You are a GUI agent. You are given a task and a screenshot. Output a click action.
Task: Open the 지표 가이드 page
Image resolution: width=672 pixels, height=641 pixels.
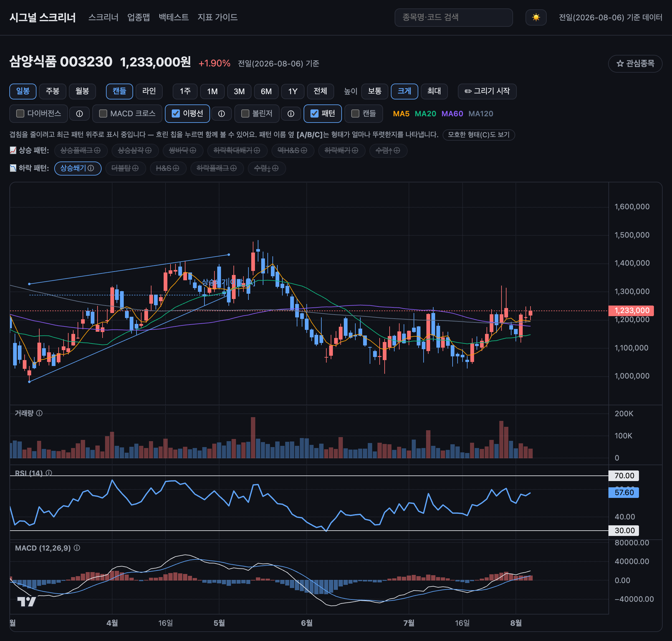click(x=217, y=17)
